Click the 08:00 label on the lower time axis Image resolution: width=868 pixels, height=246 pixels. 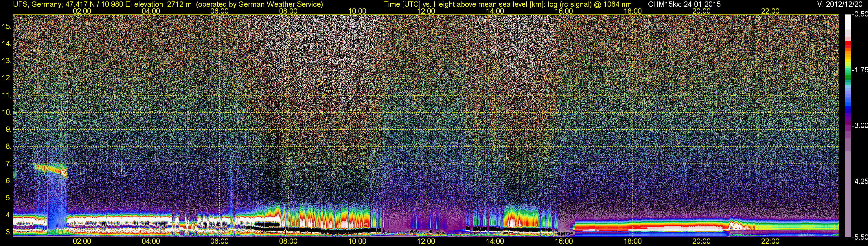click(x=288, y=241)
